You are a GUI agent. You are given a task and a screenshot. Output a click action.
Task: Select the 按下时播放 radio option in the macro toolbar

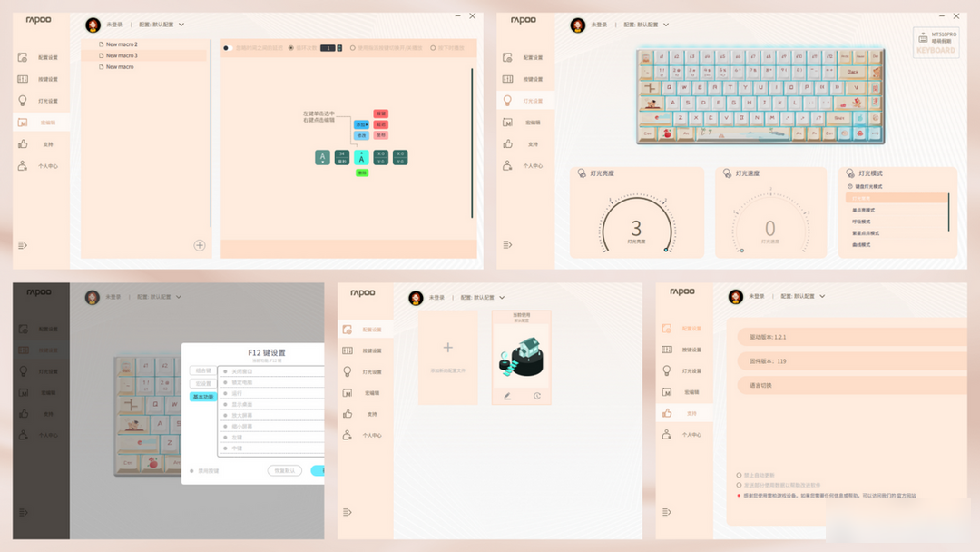[433, 48]
